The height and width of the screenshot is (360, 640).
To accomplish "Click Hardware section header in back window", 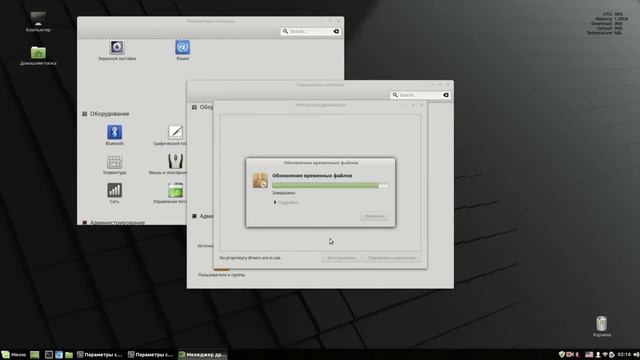I will pos(109,114).
